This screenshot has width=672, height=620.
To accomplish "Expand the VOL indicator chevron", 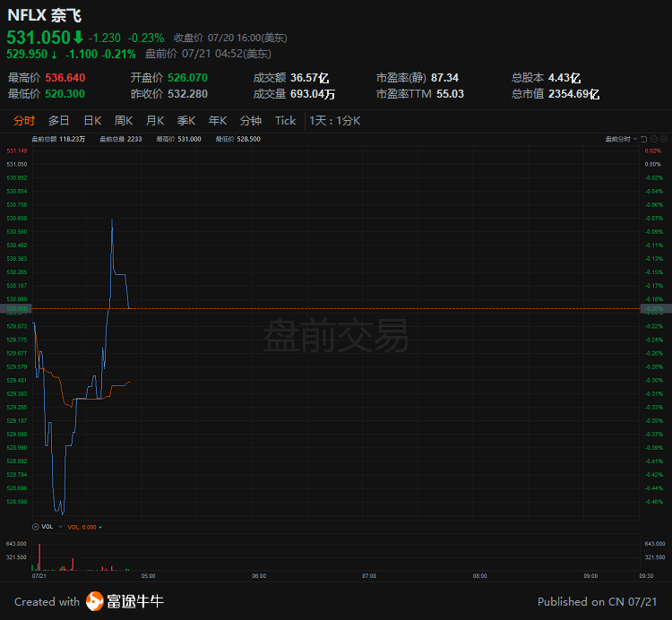I will point(60,527).
